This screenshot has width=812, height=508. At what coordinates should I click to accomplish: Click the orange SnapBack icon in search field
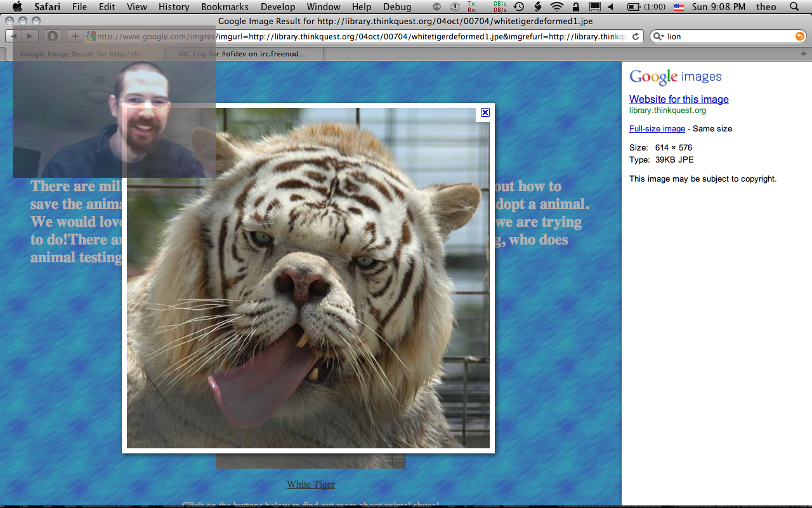[799, 37]
